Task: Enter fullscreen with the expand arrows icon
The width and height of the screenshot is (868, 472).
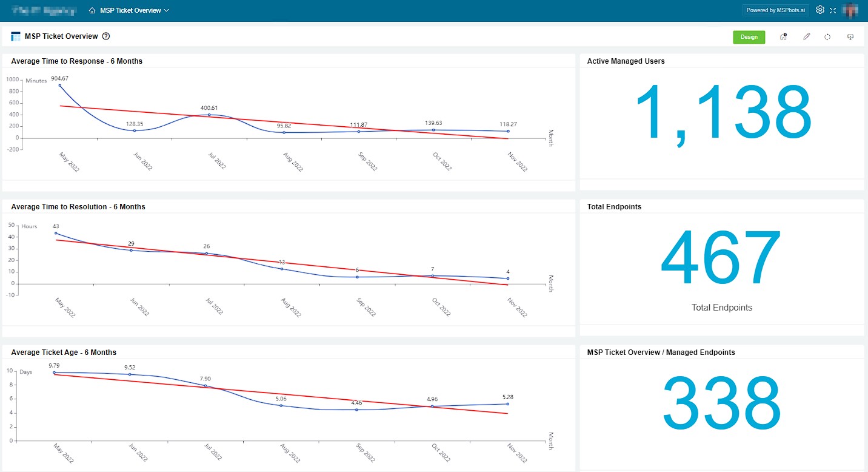Action: click(833, 10)
